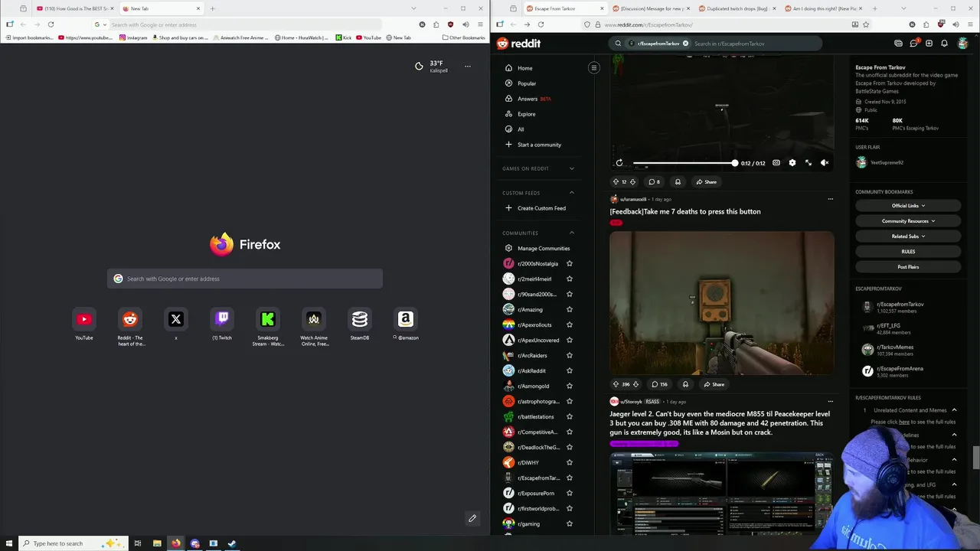Expand Official Links community bookmark

click(908, 206)
